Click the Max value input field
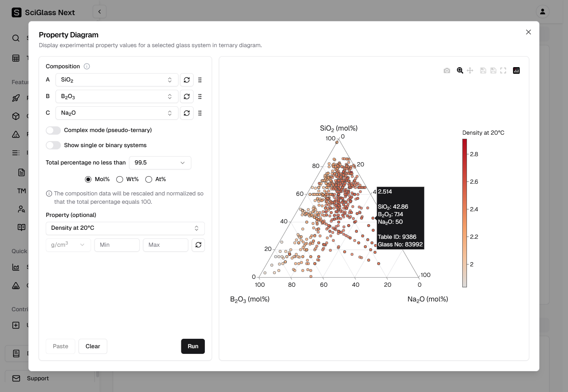The height and width of the screenshot is (392, 568). point(166,245)
